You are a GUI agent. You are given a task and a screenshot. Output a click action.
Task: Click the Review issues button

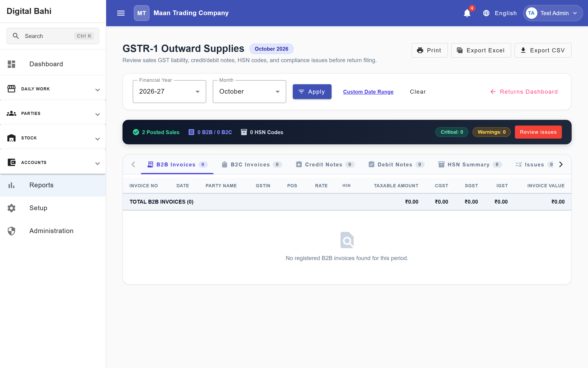[538, 132]
